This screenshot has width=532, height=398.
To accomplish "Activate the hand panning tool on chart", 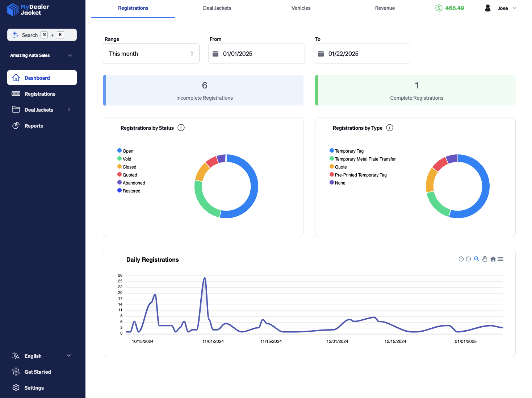I will (485, 259).
